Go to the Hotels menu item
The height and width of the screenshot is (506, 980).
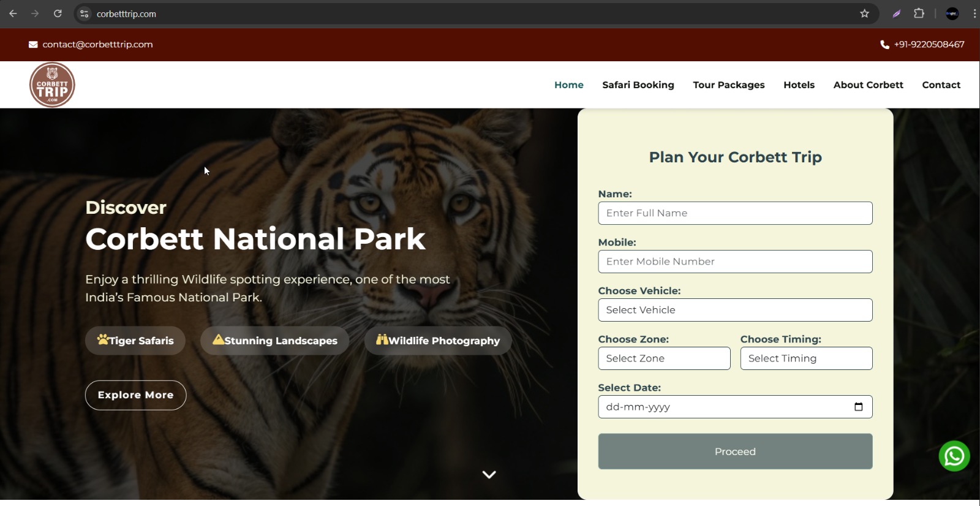[799, 85]
